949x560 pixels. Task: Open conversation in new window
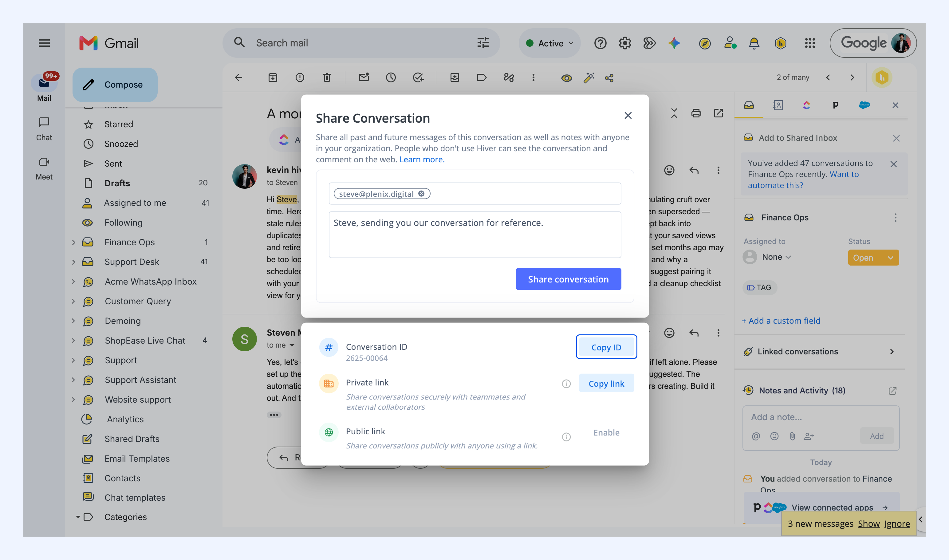point(719,113)
